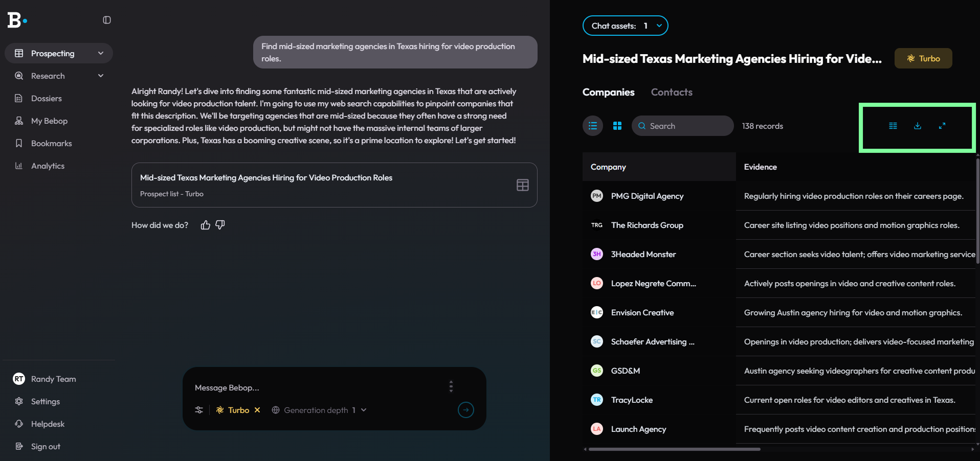
Task: Switch to the Contacts tab
Action: [x=672, y=92]
